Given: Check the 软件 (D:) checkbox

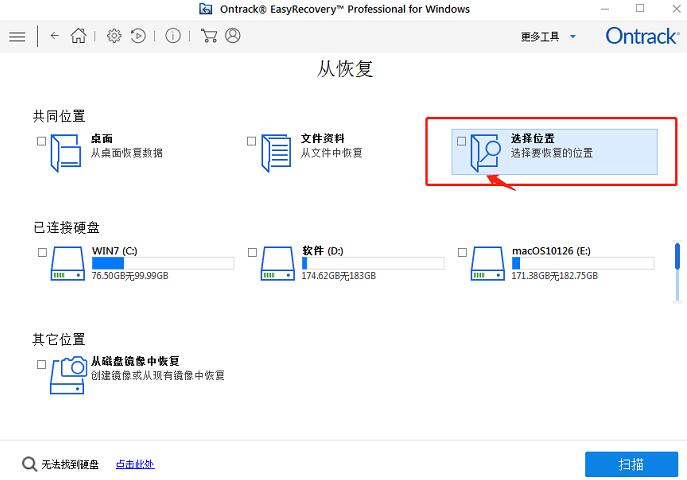Looking at the screenshot, I should pos(252,252).
